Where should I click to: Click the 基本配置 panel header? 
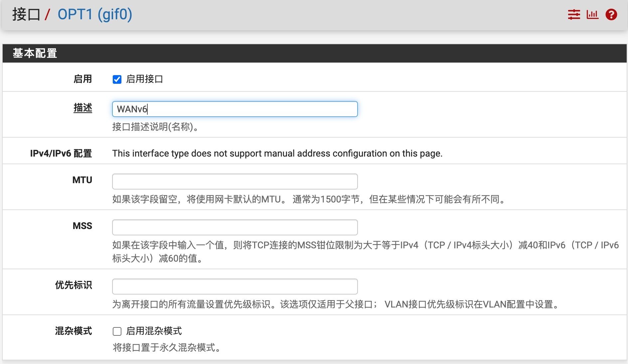35,53
